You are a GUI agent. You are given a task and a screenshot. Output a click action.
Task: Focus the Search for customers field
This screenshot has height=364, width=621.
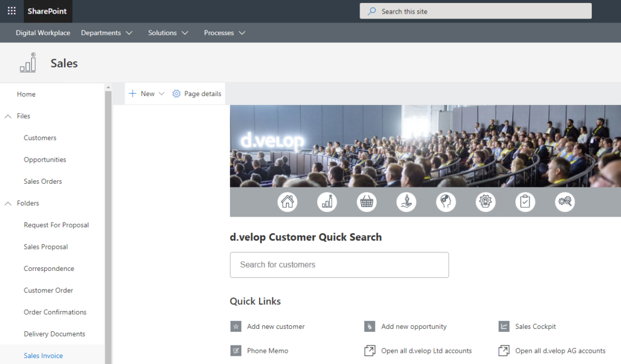pyautogui.click(x=339, y=265)
